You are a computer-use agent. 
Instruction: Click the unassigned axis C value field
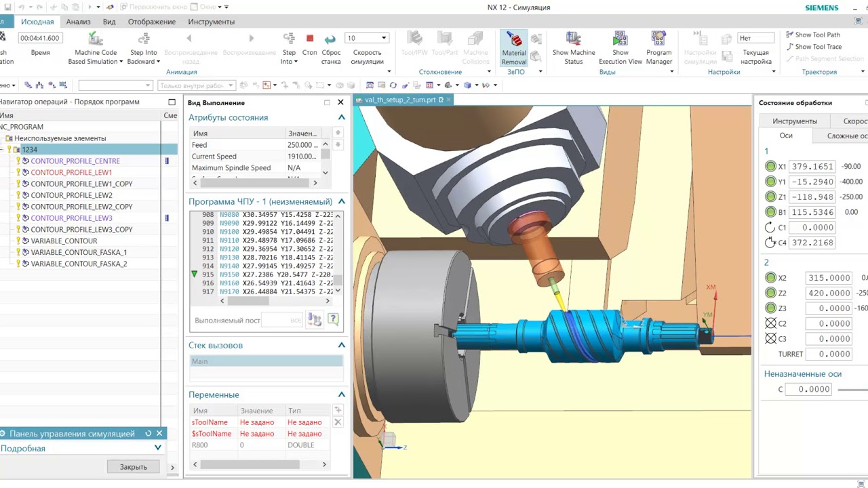(x=809, y=389)
